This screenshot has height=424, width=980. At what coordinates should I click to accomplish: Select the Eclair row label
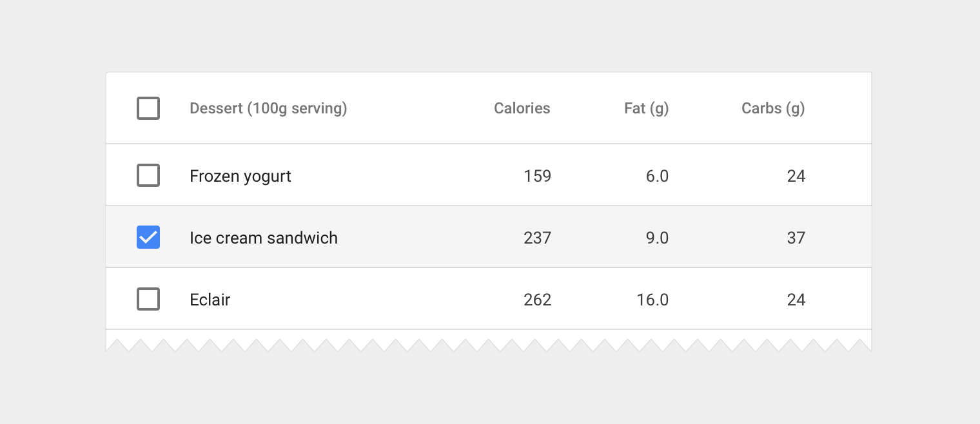210,299
